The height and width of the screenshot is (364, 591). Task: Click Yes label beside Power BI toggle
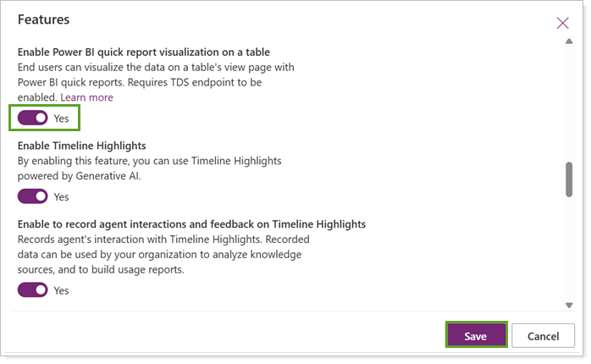[x=62, y=119]
